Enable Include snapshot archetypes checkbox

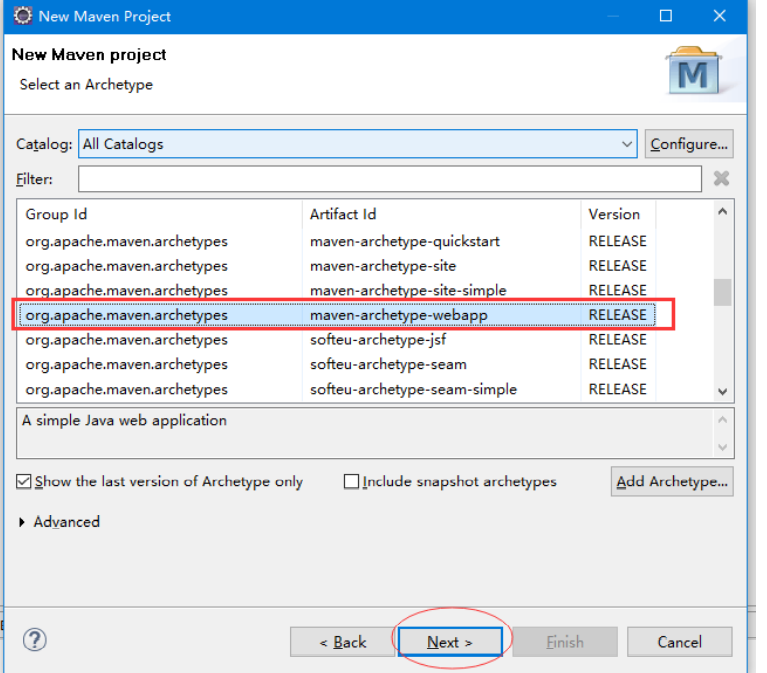point(351,482)
